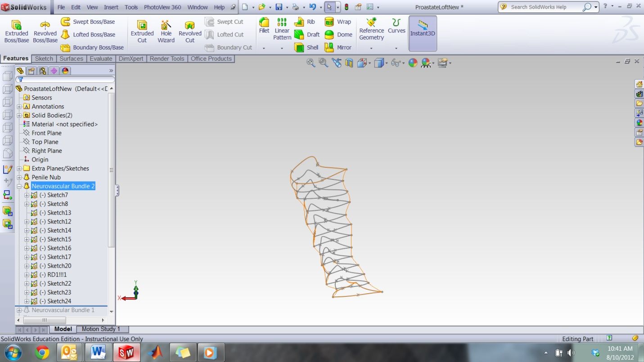The image size is (644, 362).
Task: Expand Sketch7 tree node
Action: (x=27, y=195)
